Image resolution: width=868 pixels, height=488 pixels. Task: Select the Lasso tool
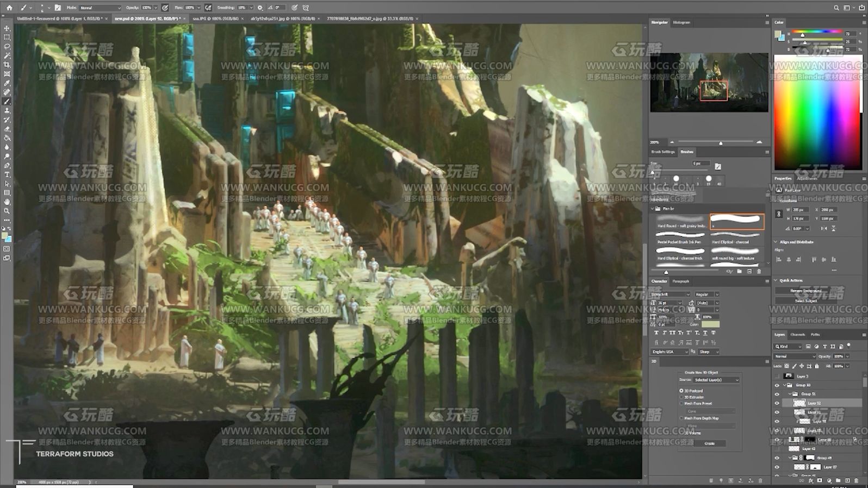[x=7, y=47]
